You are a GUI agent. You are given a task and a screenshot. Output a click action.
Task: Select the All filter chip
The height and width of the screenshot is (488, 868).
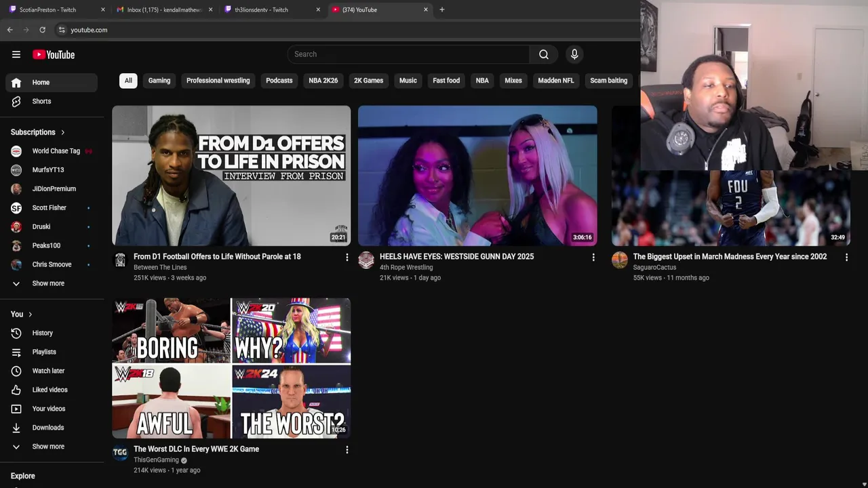click(128, 81)
